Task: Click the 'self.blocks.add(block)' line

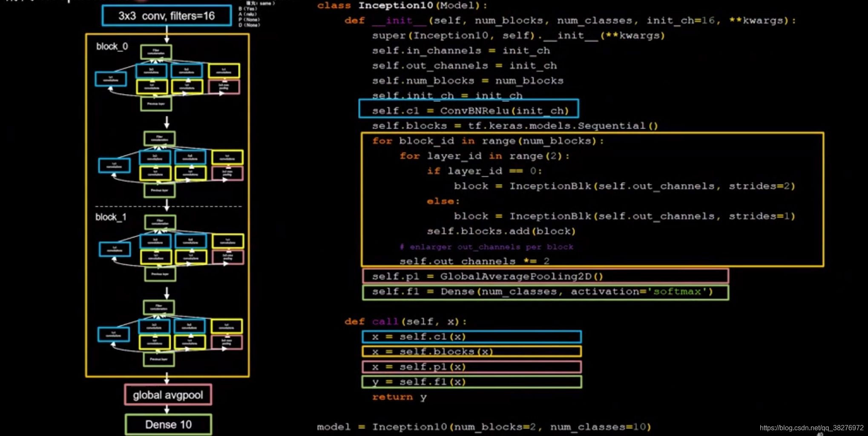Action: (x=501, y=231)
